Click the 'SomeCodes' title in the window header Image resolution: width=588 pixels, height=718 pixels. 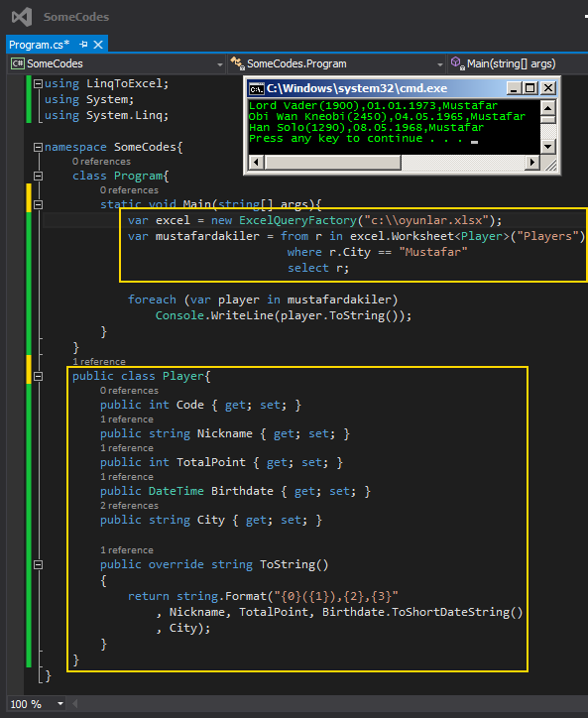pos(76,17)
